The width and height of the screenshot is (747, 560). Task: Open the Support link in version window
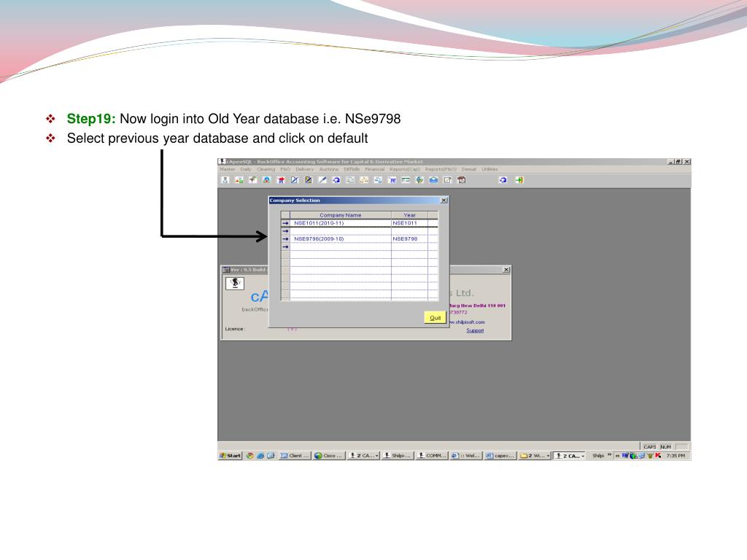[475, 330]
